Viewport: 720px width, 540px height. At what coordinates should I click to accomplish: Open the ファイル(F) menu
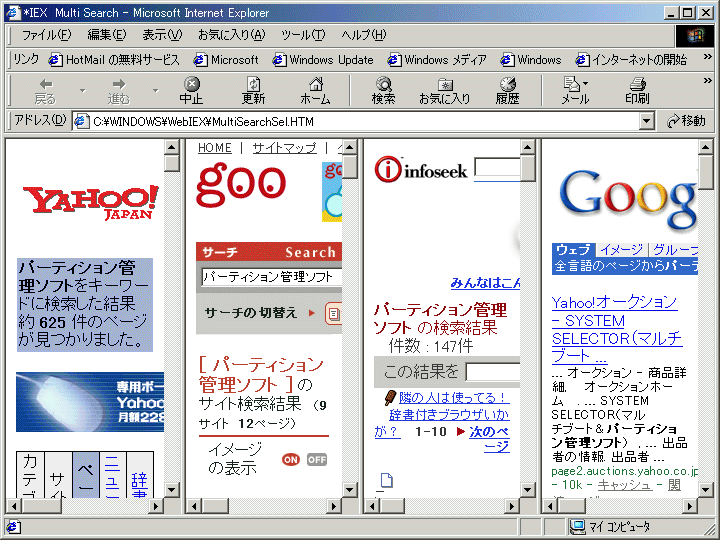[x=46, y=35]
